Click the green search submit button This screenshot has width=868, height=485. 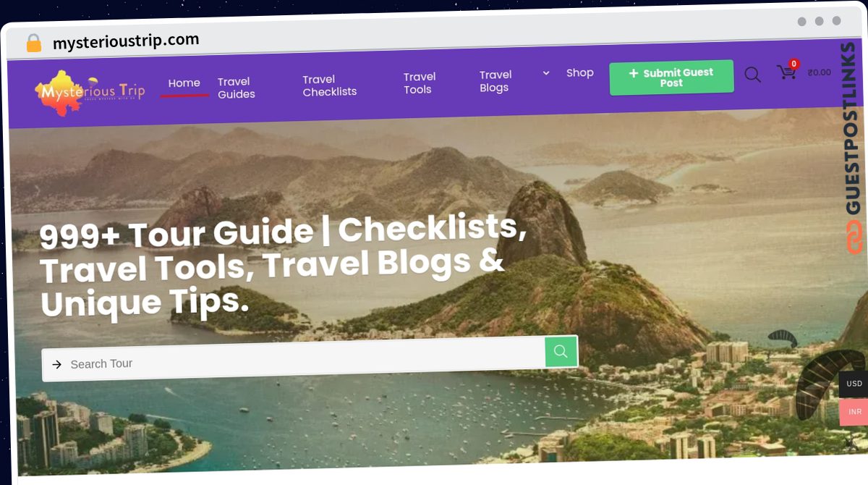point(561,352)
